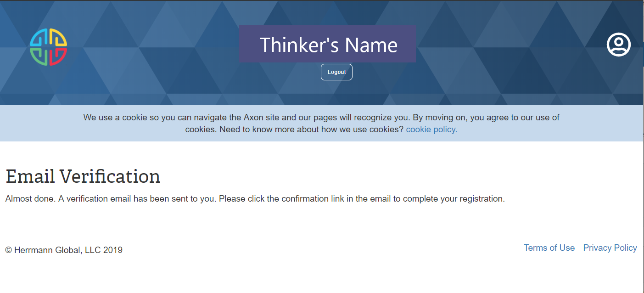Screen dimensions: 644x293
Task: Click the Herrmann multicolor logo icon
Action: (x=48, y=47)
